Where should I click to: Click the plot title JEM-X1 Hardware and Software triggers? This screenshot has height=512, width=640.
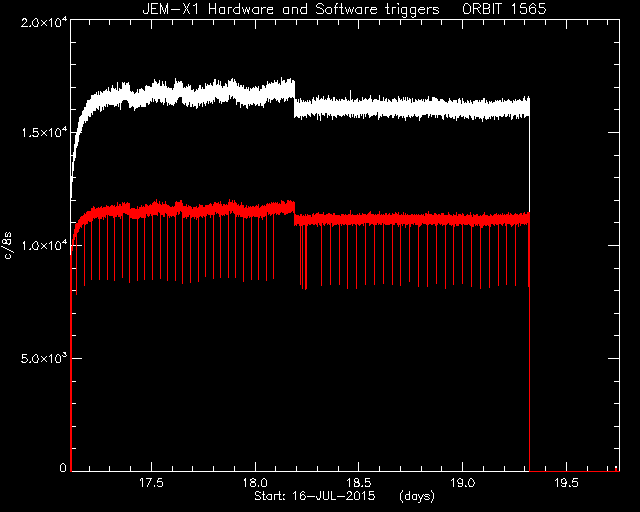click(x=291, y=9)
